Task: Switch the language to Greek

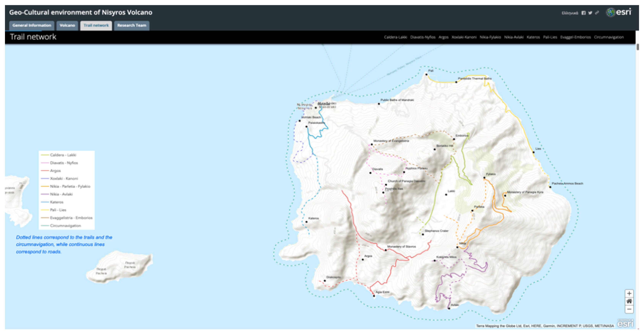Action: 570,13
